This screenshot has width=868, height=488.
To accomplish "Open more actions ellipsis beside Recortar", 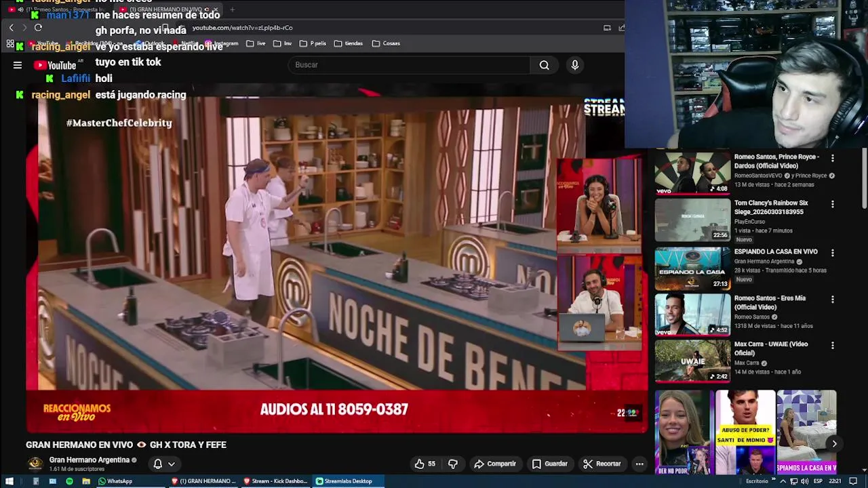I will pos(639,464).
